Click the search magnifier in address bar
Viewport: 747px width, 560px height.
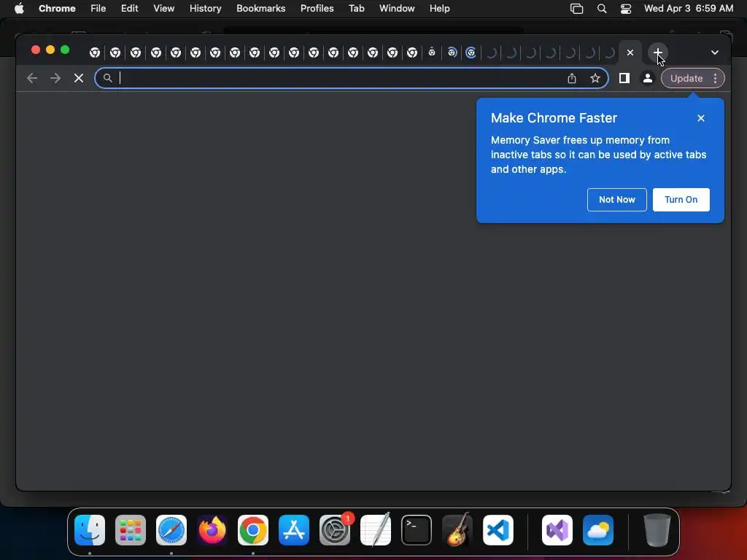click(108, 78)
